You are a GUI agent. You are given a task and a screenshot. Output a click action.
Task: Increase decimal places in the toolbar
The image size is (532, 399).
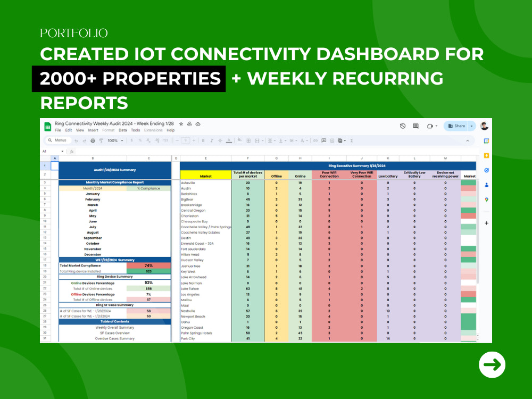point(157,140)
